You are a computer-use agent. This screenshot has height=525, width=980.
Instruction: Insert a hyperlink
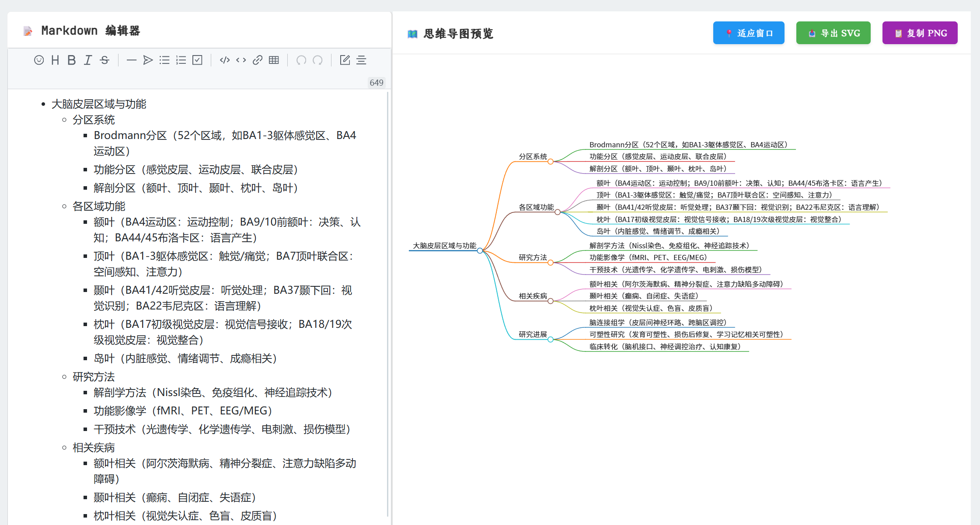pyautogui.click(x=258, y=60)
